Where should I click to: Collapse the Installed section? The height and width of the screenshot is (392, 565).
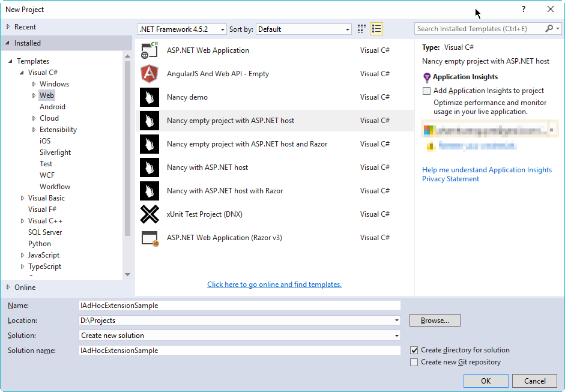click(x=8, y=43)
